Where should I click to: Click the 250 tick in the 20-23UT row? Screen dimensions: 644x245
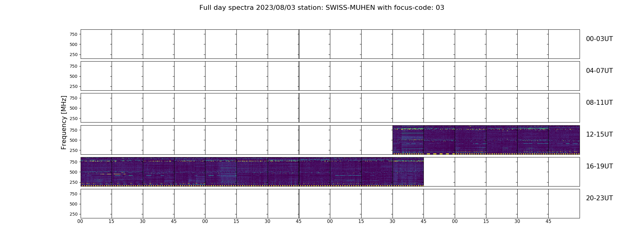(73, 214)
